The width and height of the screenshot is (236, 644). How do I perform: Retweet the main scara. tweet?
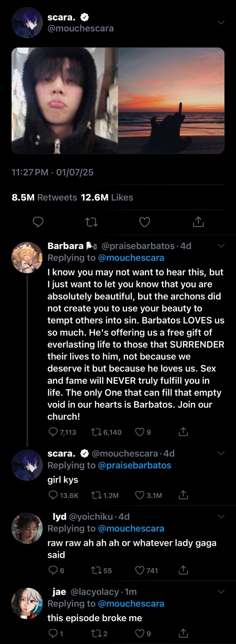91,222
